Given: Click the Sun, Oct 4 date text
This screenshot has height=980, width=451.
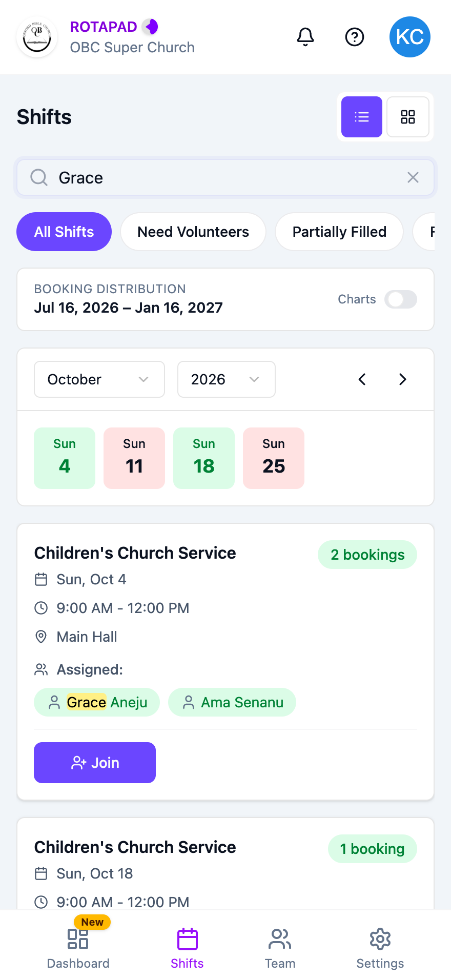Looking at the screenshot, I should pyautogui.click(x=91, y=579).
